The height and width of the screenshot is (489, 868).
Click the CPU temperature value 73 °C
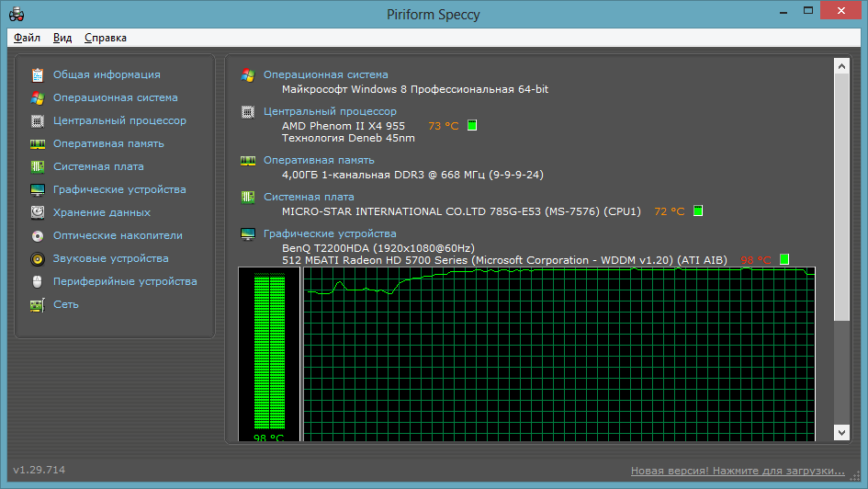(x=444, y=126)
